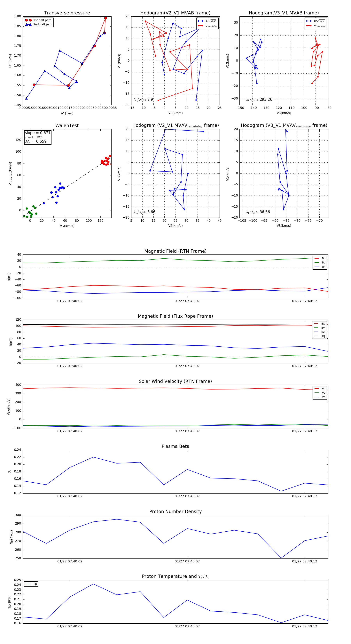Click the 'Bt' legend entry
Viewport: 351px width, 644px height.
[x=320, y=262]
